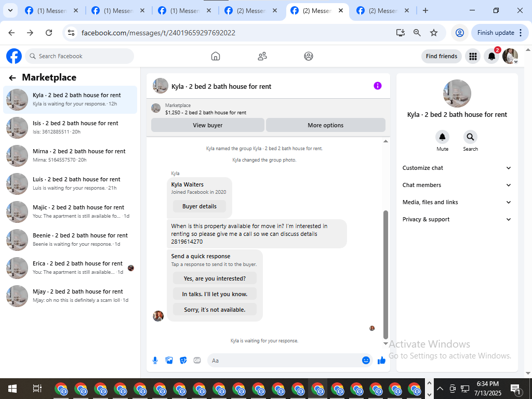Image resolution: width=532 pixels, height=399 pixels.
Task: Search within the conversation
Action: coord(470,137)
